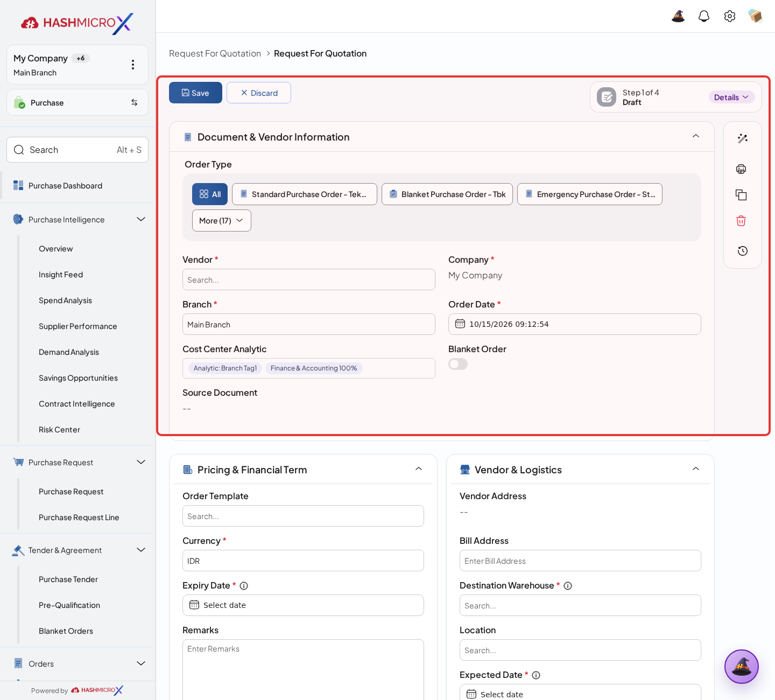This screenshot has height=700, width=775.
Task: Open Spend Analysis menu item
Action: 65,300
